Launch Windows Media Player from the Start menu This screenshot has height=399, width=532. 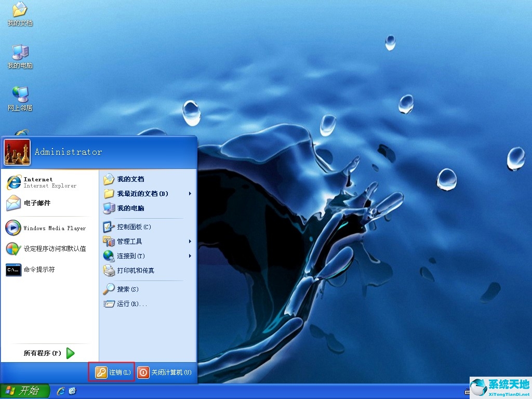(49, 228)
